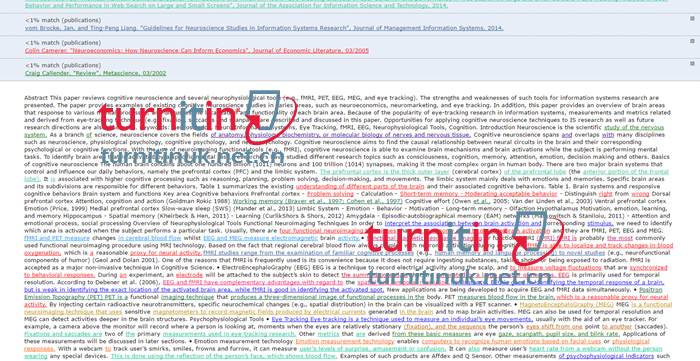Click highlighted 'Emotion measurement technology'
Image resolution: width=700 pixels, height=361 pixels.
coord(345,342)
